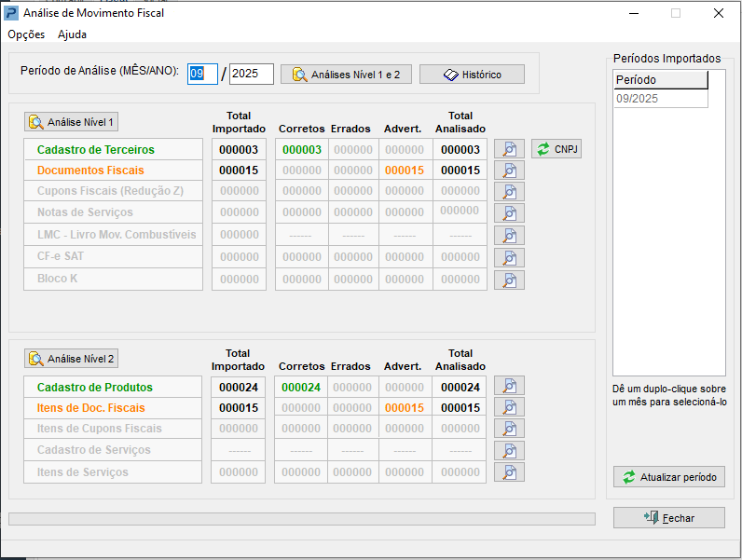Click Advert. value 000015 for Documentos Fiscais
742x560 pixels.
(405, 171)
